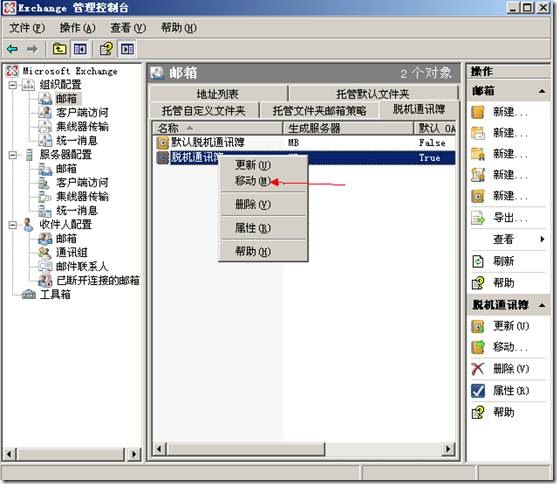Open the 帮助(H) menu in menu bar
Image resolution: width=557 pixels, height=484 pixels.
[179, 28]
